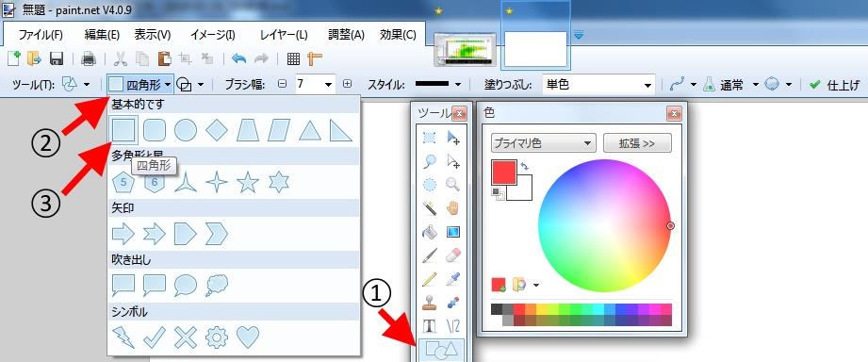Pick the five-point star shape
868x362 pixels.
(248, 182)
